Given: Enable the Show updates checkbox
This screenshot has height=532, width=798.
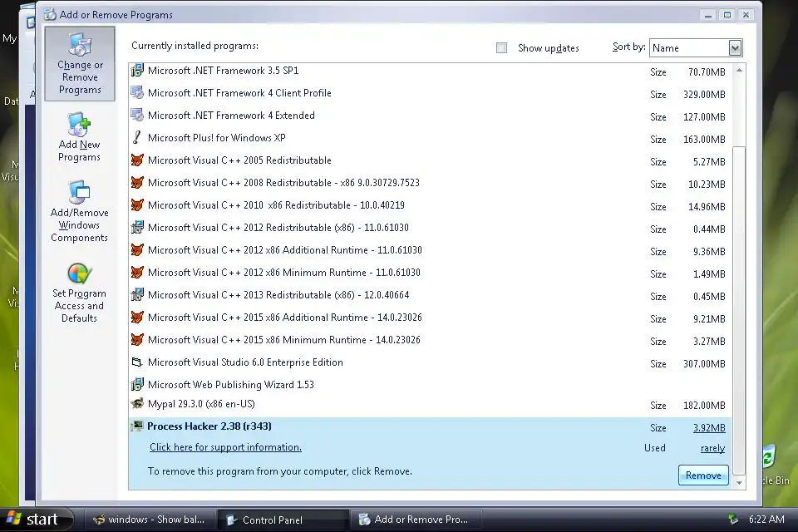Looking at the screenshot, I should (501, 48).
